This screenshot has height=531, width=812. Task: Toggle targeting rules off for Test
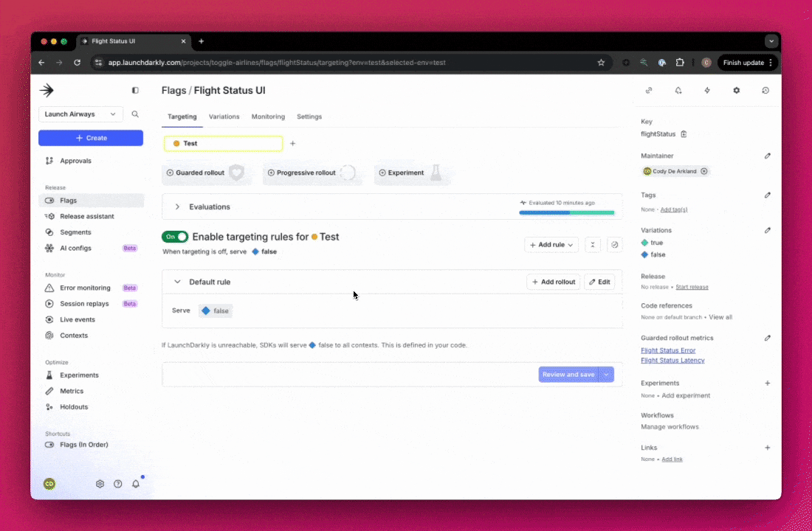(x=175, y=237)
